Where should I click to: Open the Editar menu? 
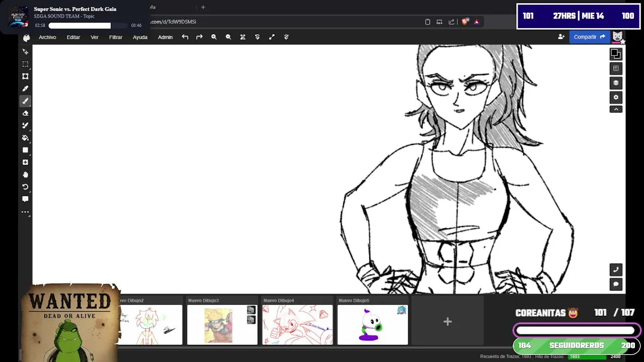[x=73, y=37]
